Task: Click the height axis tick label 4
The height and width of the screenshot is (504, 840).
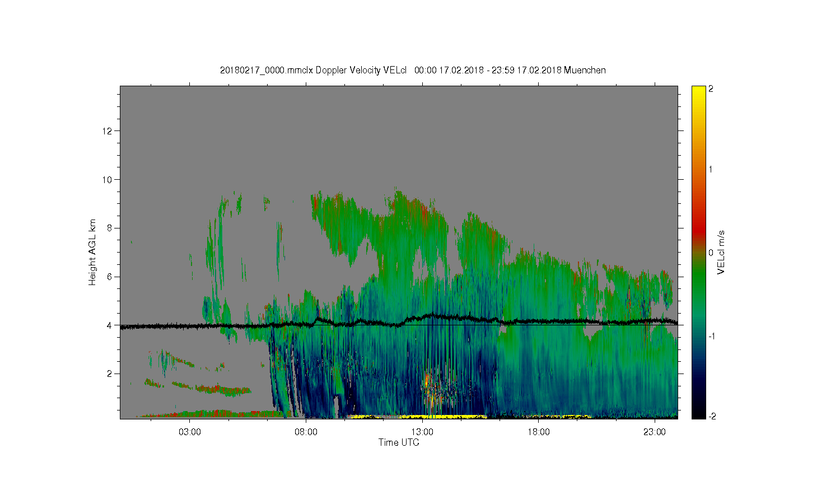Action: coord(110,325)
